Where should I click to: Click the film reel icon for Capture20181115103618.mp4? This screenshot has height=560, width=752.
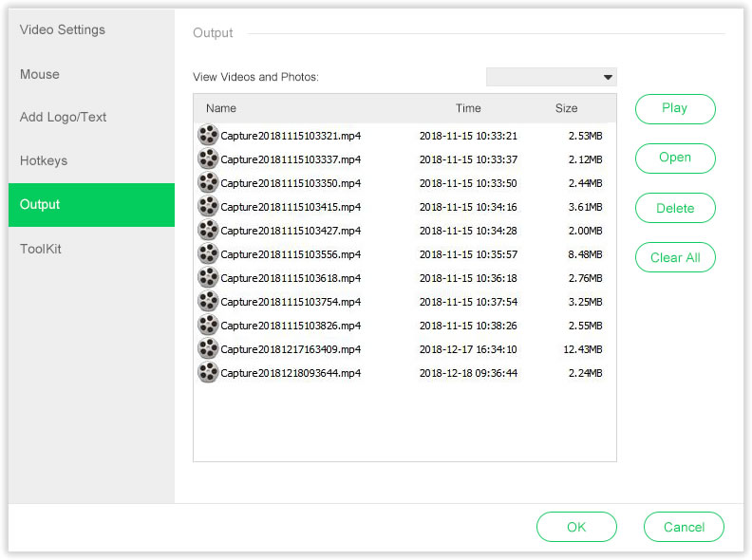[x=208, y=277]
